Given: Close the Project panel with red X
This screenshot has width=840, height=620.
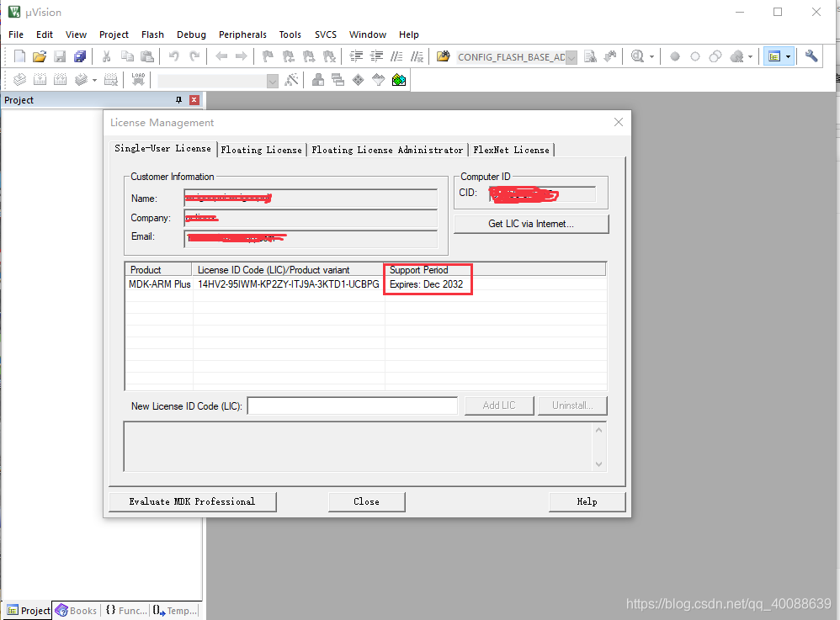Looking at the screenshot, I should tap(194, 100).
